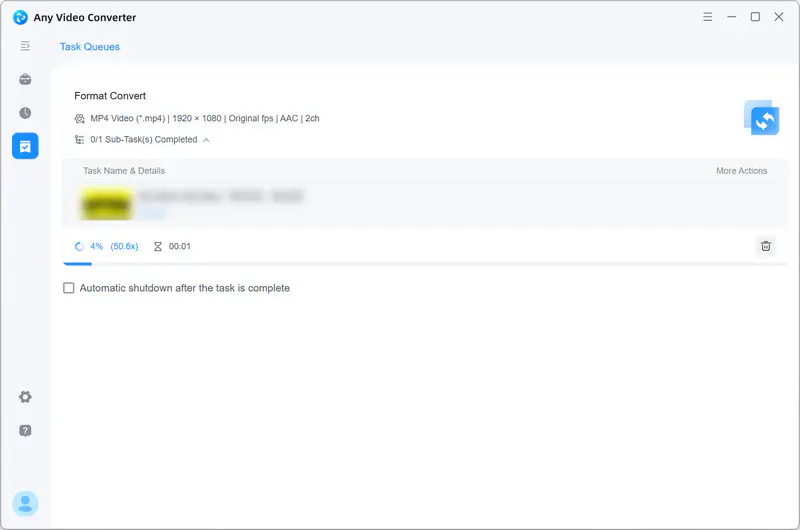Click the sub-task list icon
This screenshot has width=800, height=530.
pyautogui.click(x=80, y=139)
